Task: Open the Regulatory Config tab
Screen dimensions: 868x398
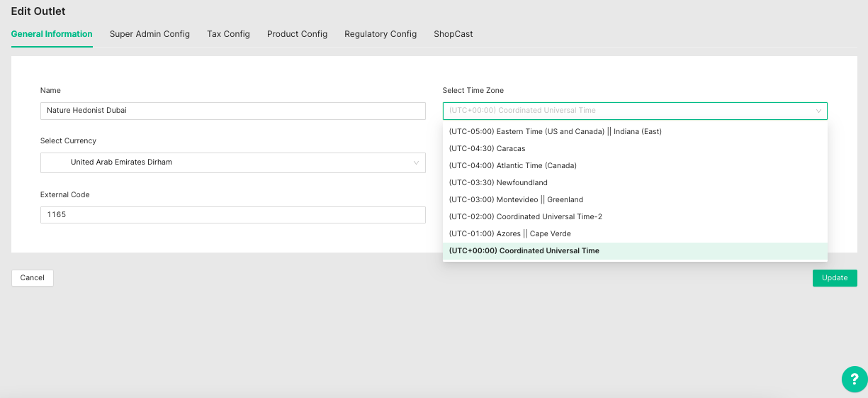Action: pyautogui.click(x=381, y=34)
